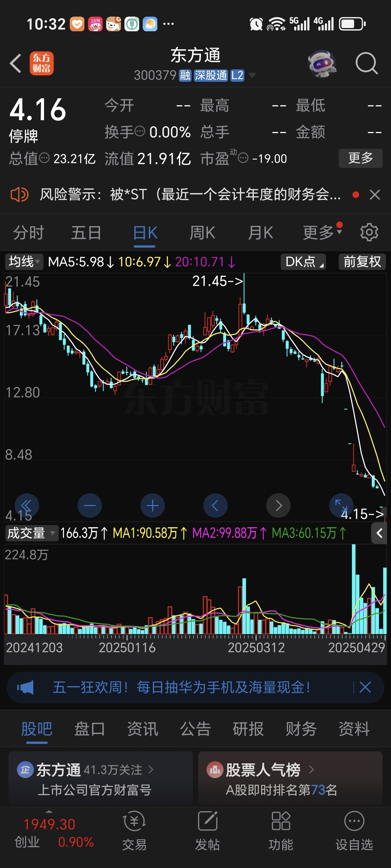Switch to 月K chart tab
This screenshot has height=868, width=391.
[x=260, y=233]
